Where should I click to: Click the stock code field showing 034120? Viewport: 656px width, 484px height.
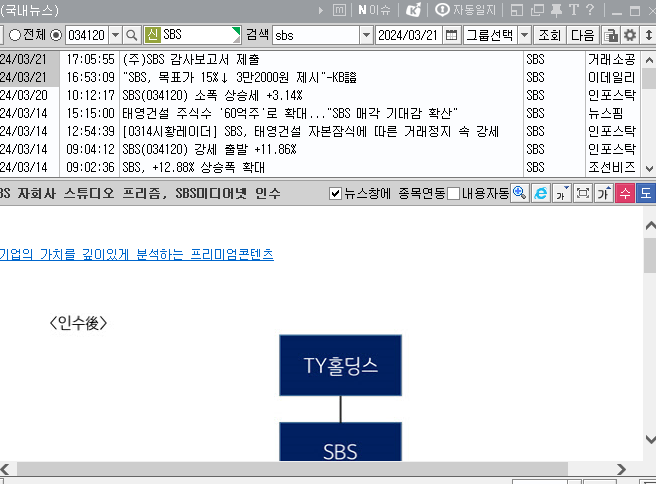click(87, 35)
